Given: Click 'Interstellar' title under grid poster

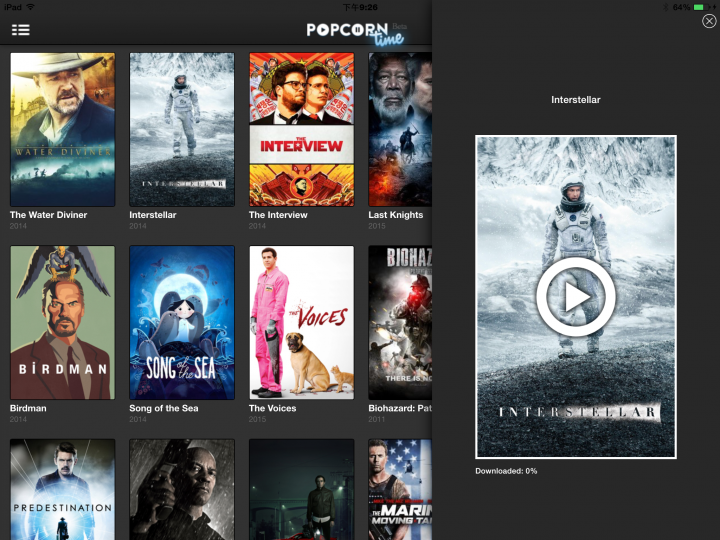Looking at the screenshot, I should click(x=152, y=215).
